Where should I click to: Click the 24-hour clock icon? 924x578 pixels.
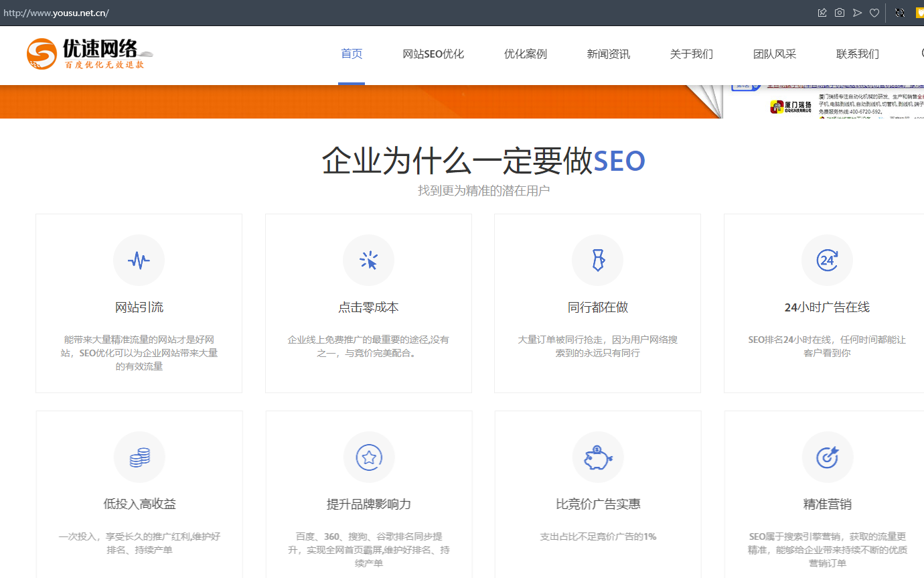click(827, 260)
